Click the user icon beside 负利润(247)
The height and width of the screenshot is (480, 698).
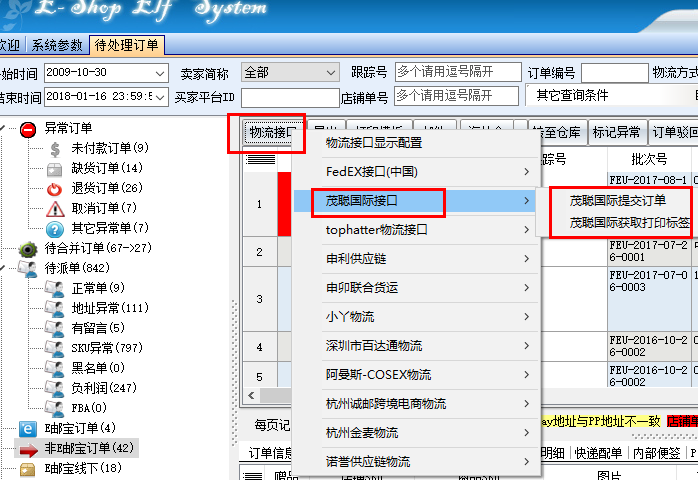(55, 389)
